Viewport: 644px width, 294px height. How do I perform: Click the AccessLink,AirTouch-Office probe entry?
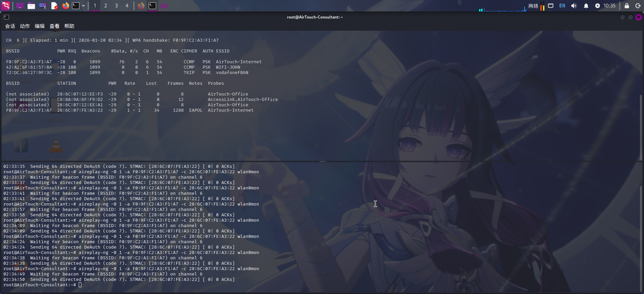[x=243, y=100]
